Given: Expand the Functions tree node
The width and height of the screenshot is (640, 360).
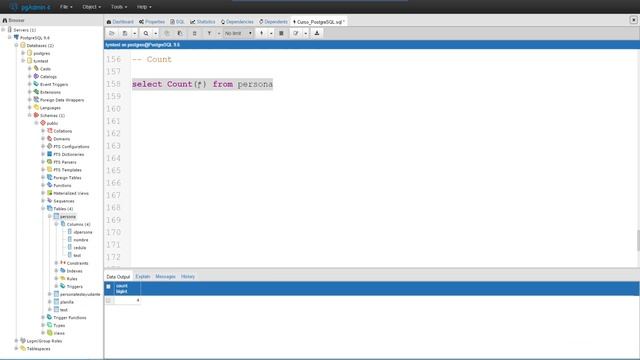Looking at the screenshot, I should click(43, 185).
